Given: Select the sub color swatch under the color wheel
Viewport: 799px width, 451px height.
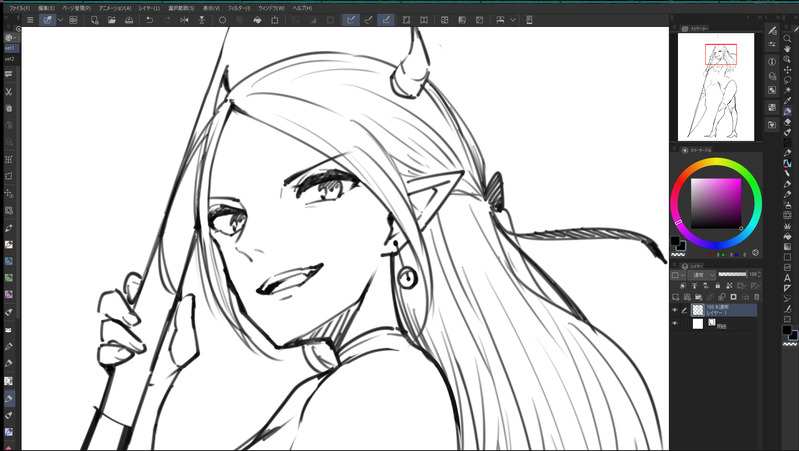Looking at the screenshot, I should (x=681, y=247).
